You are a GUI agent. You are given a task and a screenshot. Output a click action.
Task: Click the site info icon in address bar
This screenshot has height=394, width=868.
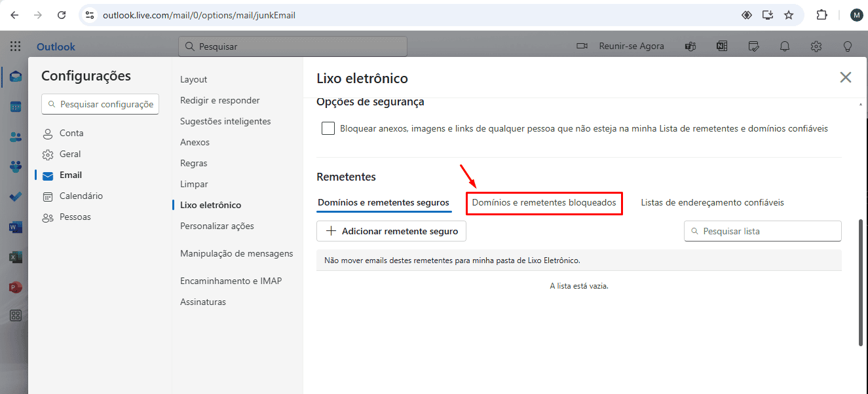tap(90, 14)
